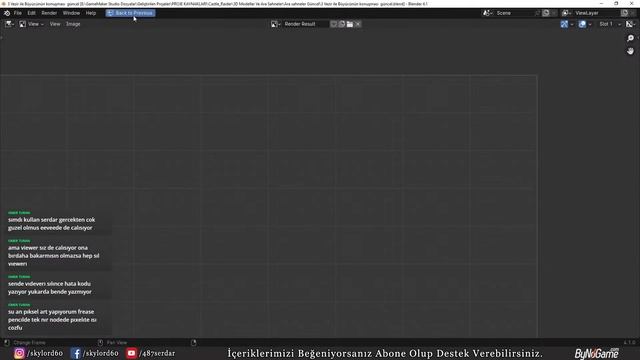Viewport: 640px width, 360px height.
Task: Click the add view layer icon
Action: pyautogui.click(x=624, y=13)
